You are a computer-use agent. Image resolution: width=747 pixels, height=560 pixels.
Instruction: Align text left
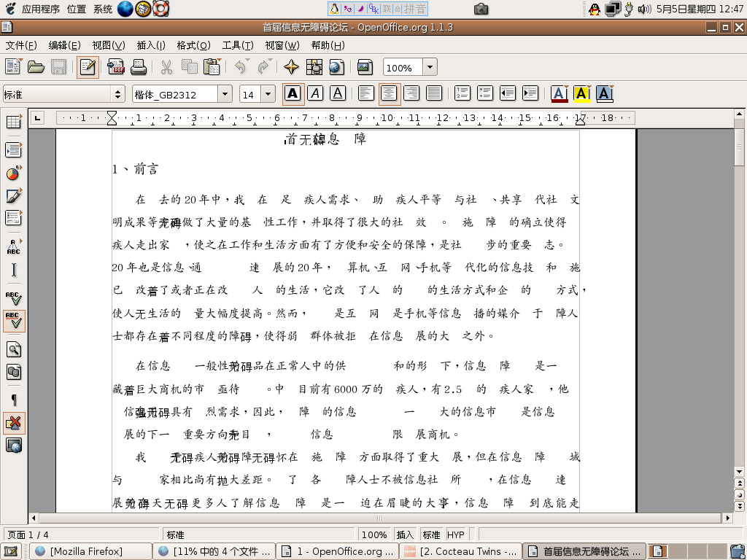point(366,94)
